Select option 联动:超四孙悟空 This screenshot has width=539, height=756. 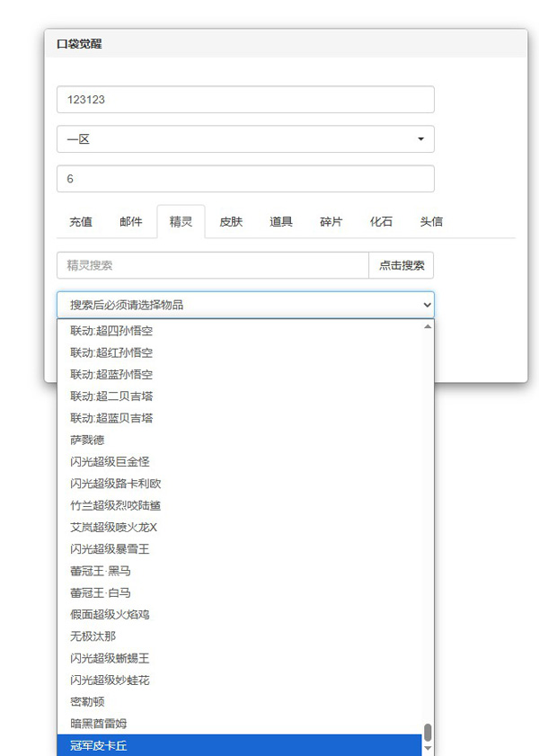coord(239,331)
